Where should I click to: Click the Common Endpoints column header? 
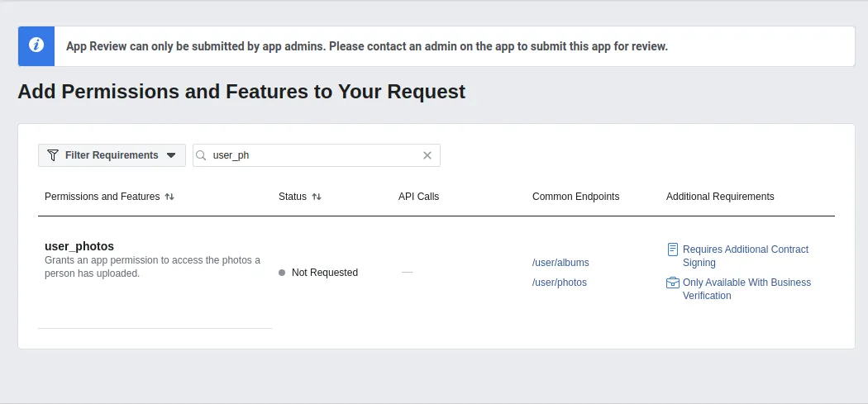tap(575, 197)
